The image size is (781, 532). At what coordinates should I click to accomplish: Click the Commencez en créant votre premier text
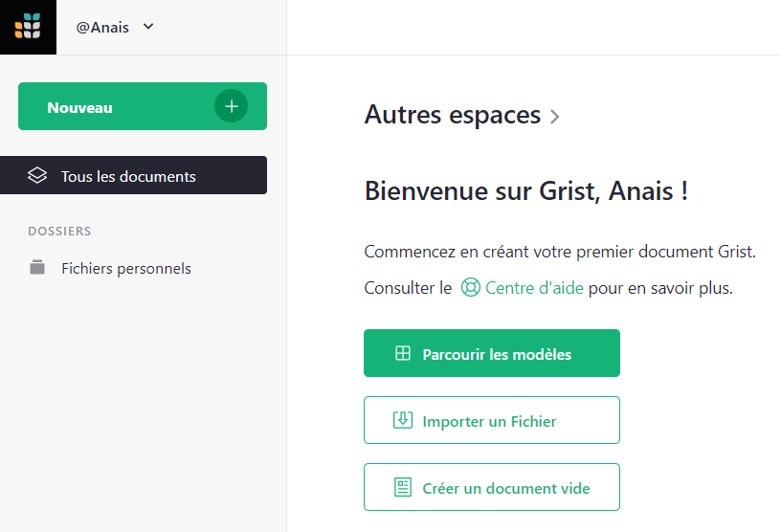tap(560, 252)
